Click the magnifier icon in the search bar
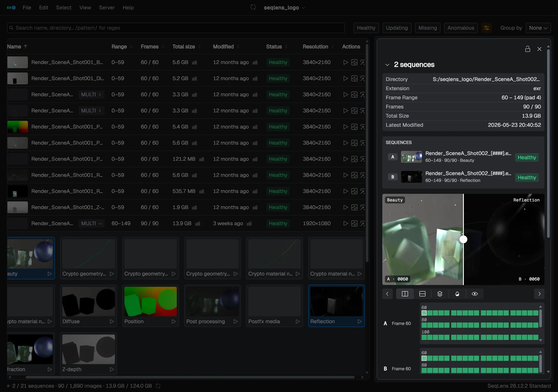This screenshot has width=558, height=392. (x=11, y=28)
